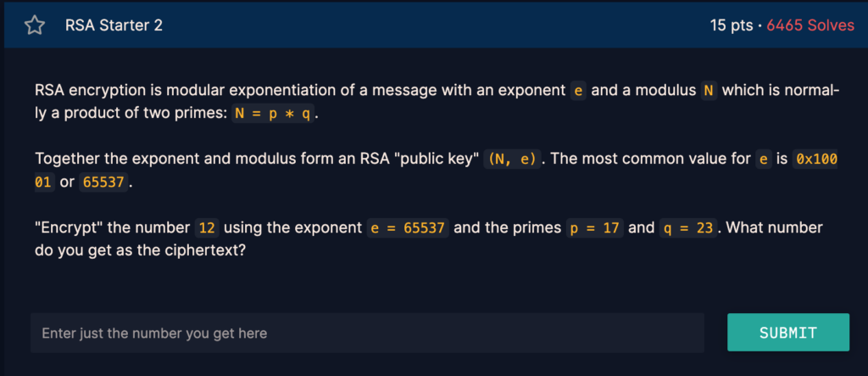Viewport: 868px width, 376px height.
Task: Focus the ciphertext answer input field
Action: pyautogui.click(x=367, y=333)
